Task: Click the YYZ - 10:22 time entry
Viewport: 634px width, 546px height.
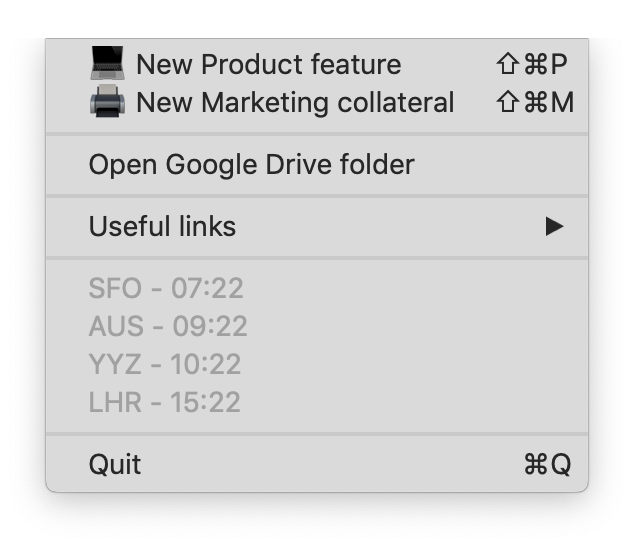Action: pos(165,364)
